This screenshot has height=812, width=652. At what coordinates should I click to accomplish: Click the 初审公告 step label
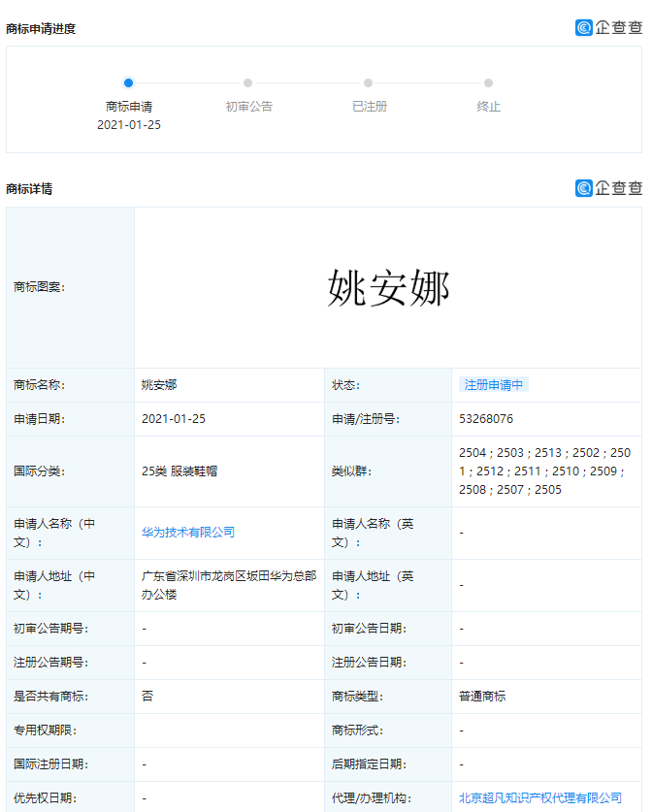coord(249,107)
